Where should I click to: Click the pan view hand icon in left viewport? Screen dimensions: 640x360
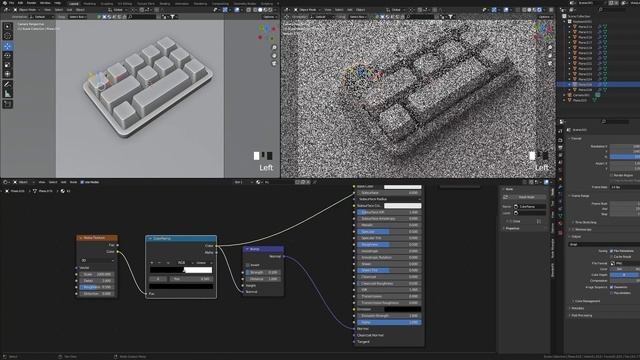(274, 56)
